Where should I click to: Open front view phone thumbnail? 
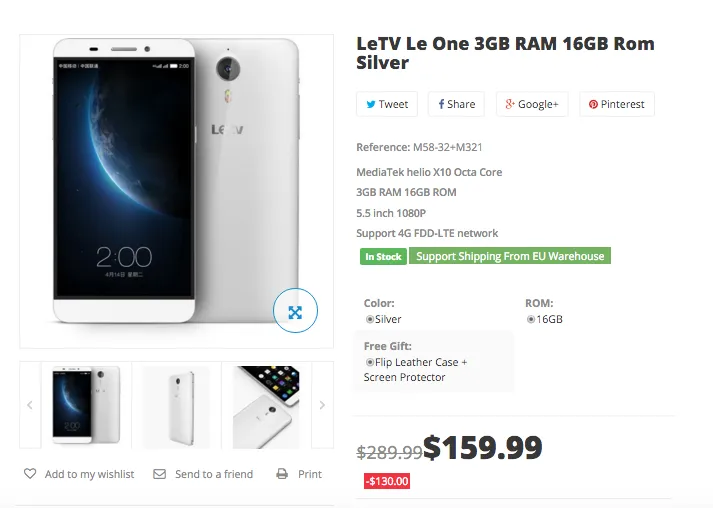tap(86, 405)
